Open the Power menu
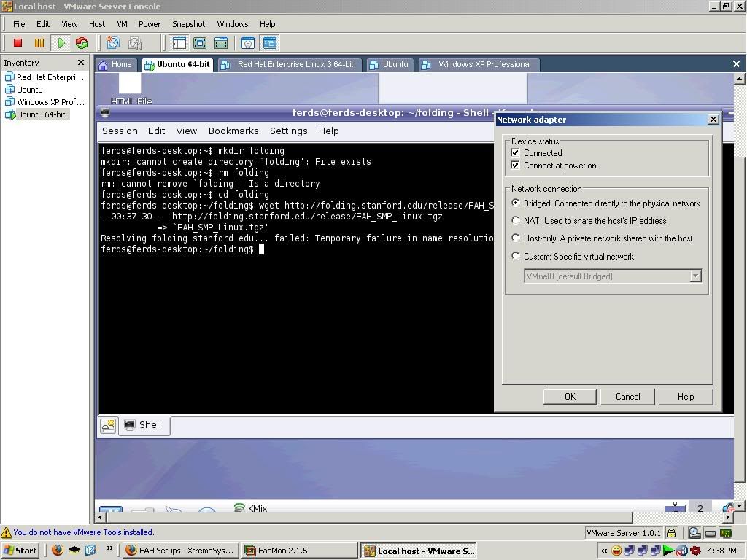 pyautogui.click(x=150, y=24)
